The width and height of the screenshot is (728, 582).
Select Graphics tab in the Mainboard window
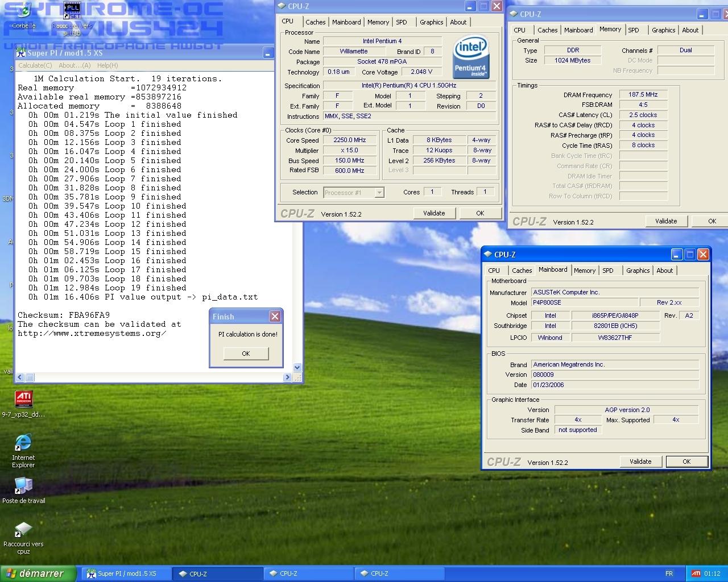point(638,271)
